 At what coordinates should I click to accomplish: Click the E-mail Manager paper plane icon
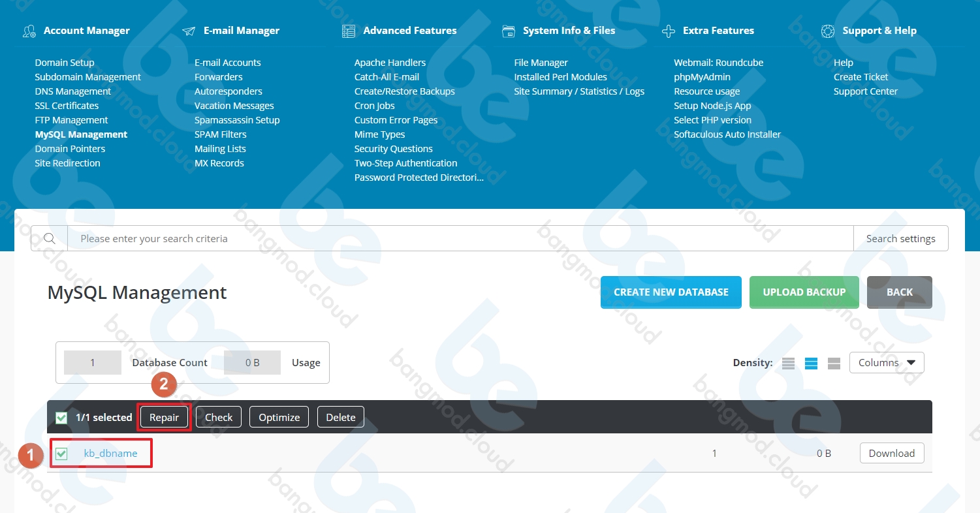(189, 31)
